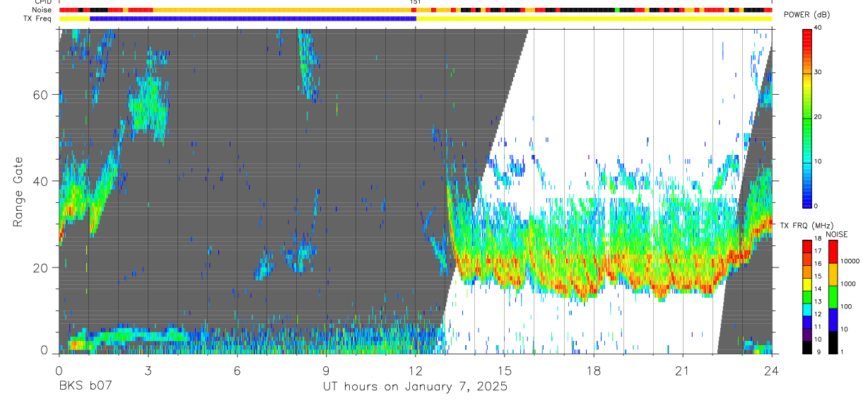Click the '3' UT hour tick label
Screen dimensions: 868x401
tap(148, 370)
